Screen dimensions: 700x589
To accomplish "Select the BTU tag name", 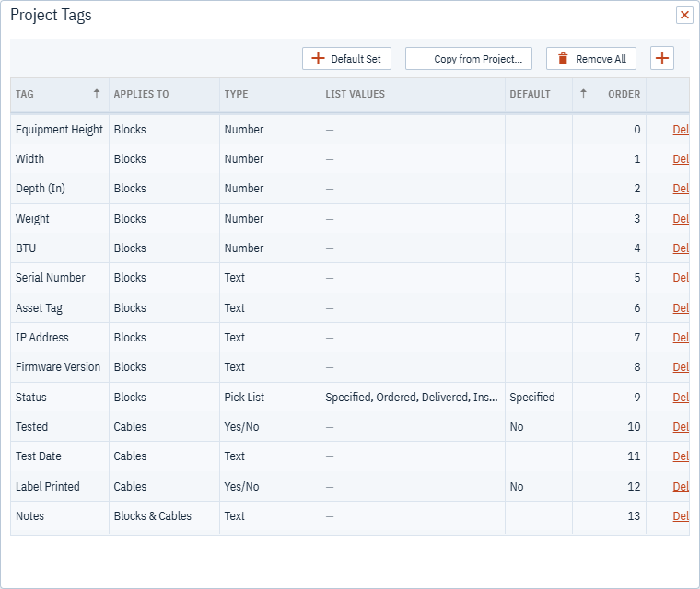I will 26,248.
